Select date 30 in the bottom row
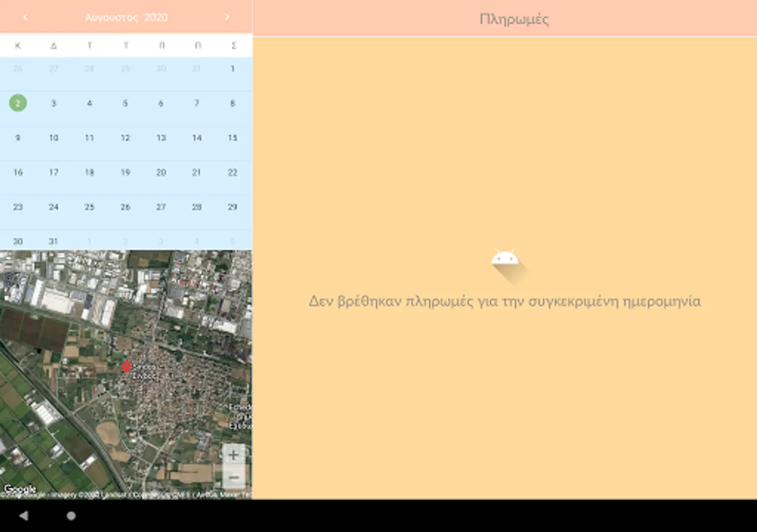This screenshot has height=532, width=757. [x=18, y=241]
